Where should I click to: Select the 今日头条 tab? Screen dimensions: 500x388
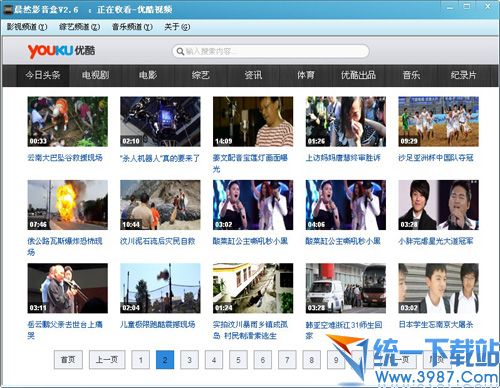point(43,75)
